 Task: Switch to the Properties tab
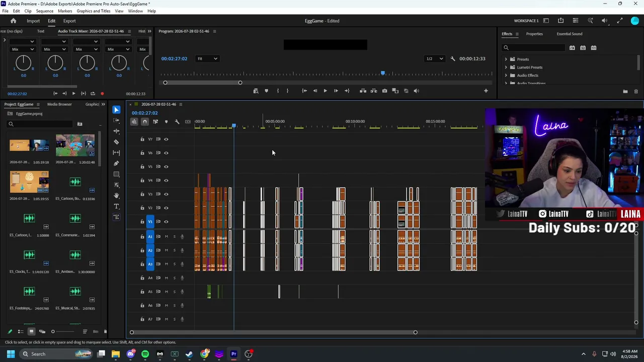point(534,34)
